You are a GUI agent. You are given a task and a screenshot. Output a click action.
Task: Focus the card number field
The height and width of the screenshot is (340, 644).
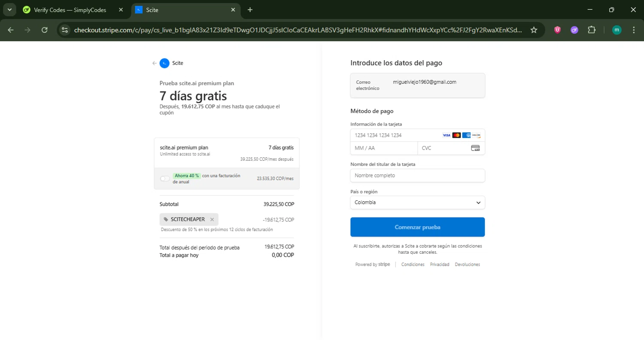[418, 135]
